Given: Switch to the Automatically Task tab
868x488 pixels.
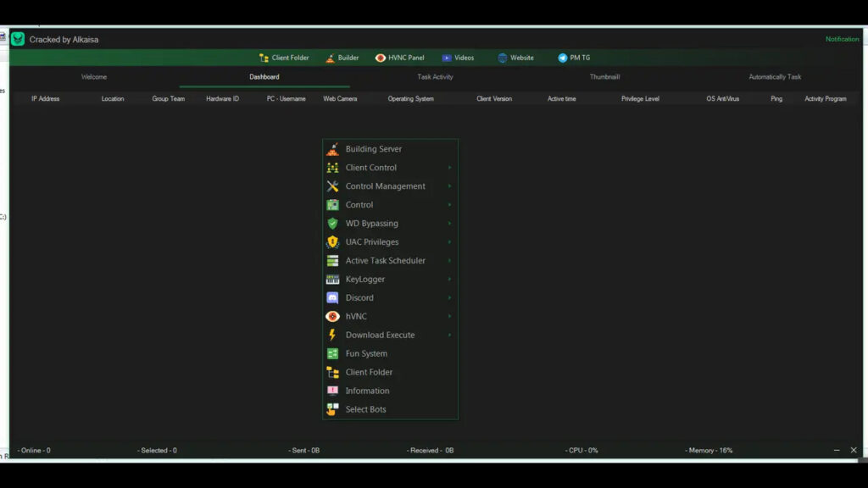Looking at the screenshot, I should (775, 77).
